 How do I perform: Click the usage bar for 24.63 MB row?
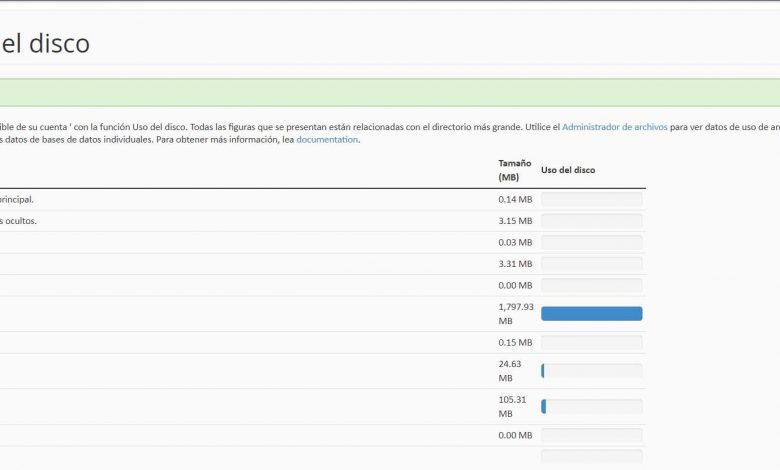click(591, 371)
